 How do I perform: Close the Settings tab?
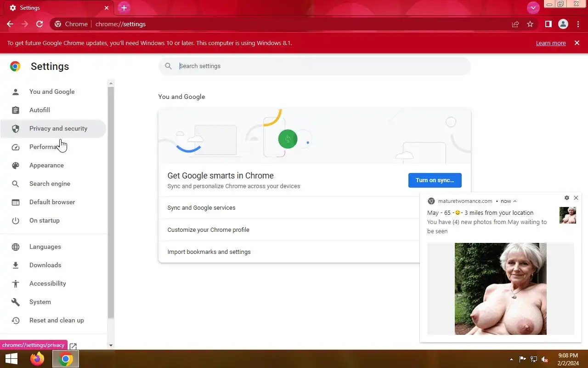pyautogui.click(x=107, y=8)
